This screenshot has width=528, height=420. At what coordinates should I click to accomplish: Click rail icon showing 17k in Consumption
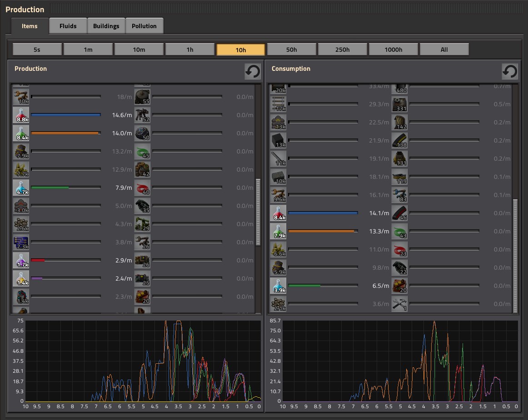[x=278, y=104]
